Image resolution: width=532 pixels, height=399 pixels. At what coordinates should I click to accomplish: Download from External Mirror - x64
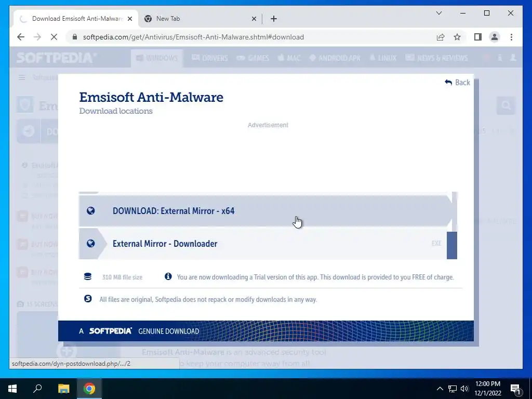click(x=265, y=211)
